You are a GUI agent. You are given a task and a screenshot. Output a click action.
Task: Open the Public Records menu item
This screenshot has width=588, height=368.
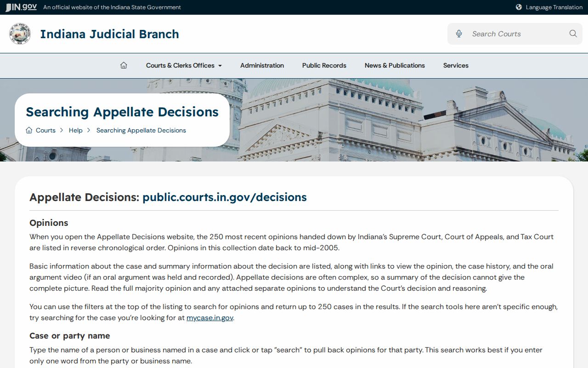324,65
